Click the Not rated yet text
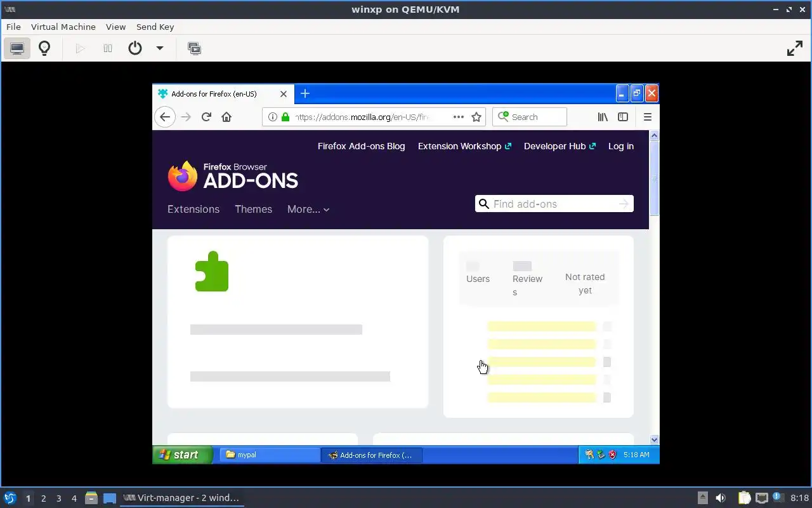The image size is (812, 508). (585, 283)
